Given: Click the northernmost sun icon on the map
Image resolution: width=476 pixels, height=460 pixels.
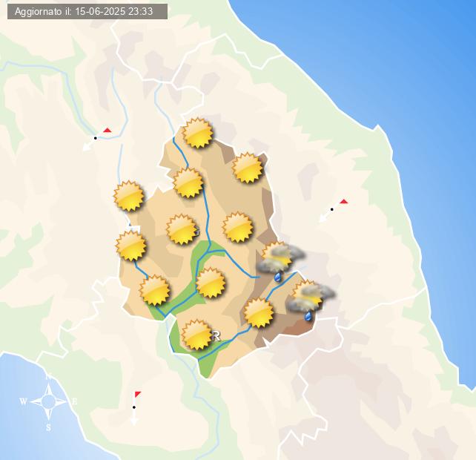Looking at the screenshot, I should (x=197, y=133).
